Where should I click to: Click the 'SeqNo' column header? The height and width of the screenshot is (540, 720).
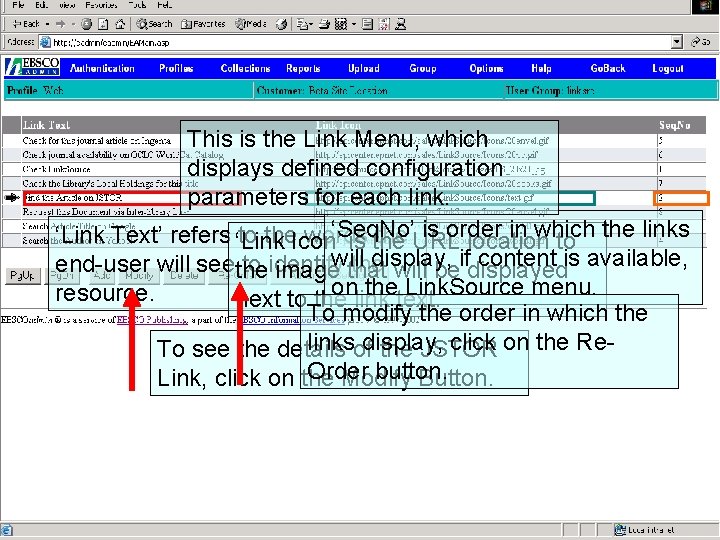(674, 125)
